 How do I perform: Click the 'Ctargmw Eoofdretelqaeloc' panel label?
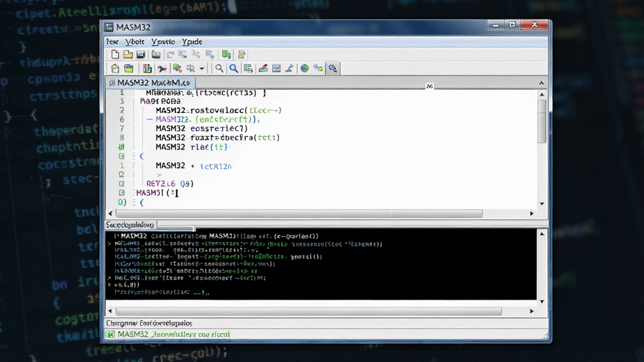pos(149,324)
